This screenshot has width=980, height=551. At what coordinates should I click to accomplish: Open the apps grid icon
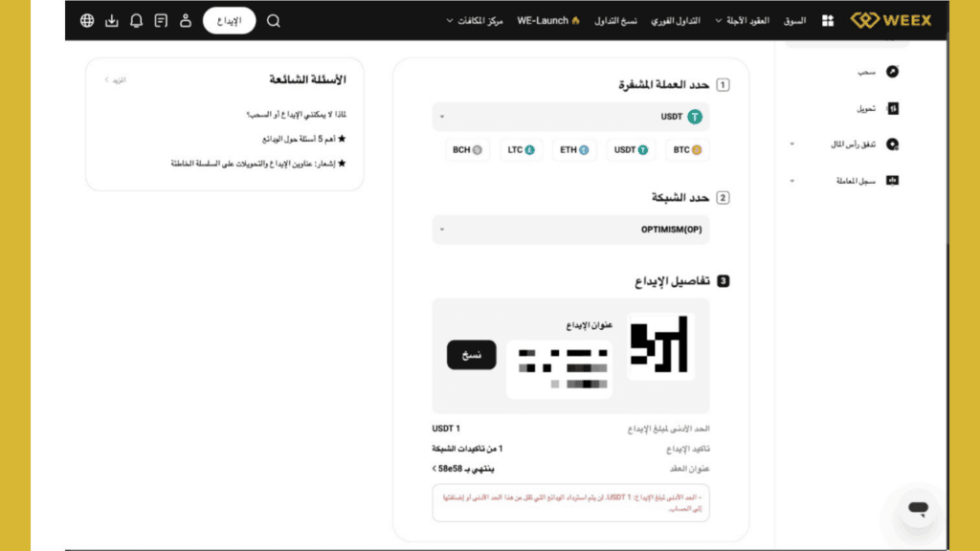click(x=828, y=21)
